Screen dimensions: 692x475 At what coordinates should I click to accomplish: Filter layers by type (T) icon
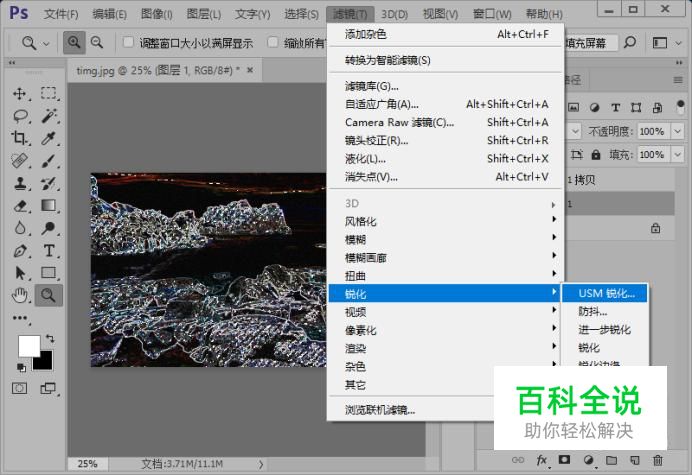[x=615, y=107]
